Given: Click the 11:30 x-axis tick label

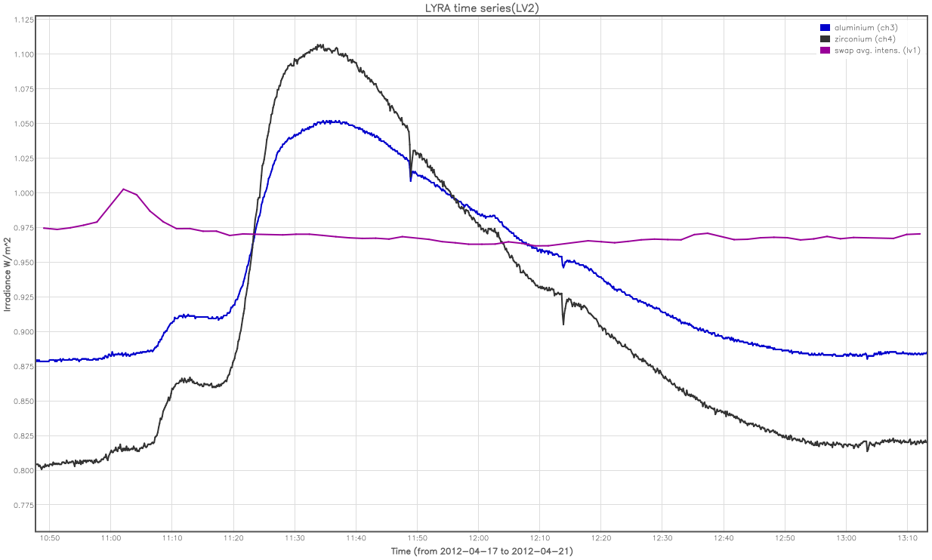Looking at the screenshot, I should point(295,538).
